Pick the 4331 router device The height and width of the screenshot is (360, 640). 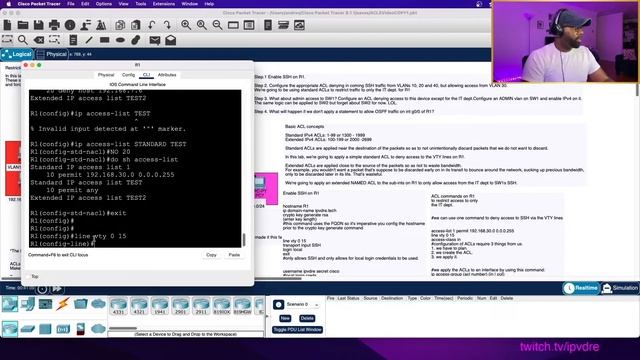pyautogui.click(x=118, y=306)
